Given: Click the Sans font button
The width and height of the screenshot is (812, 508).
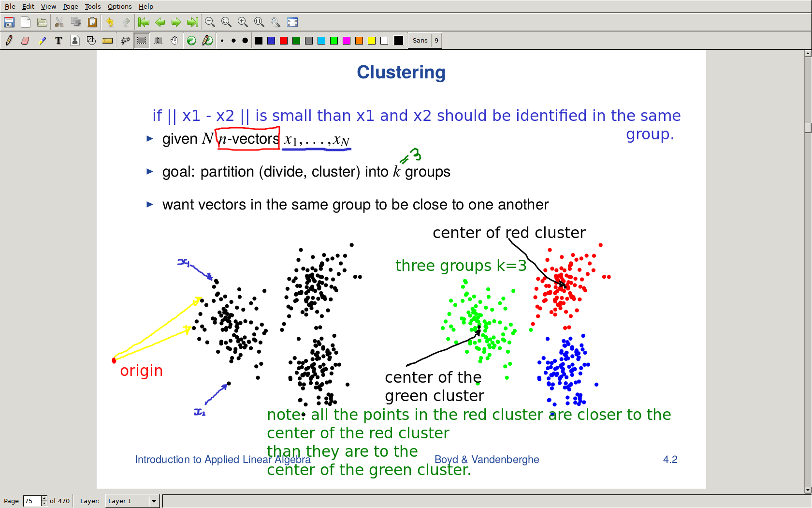Looking at the screenshot, I should [x=420, y=41].
